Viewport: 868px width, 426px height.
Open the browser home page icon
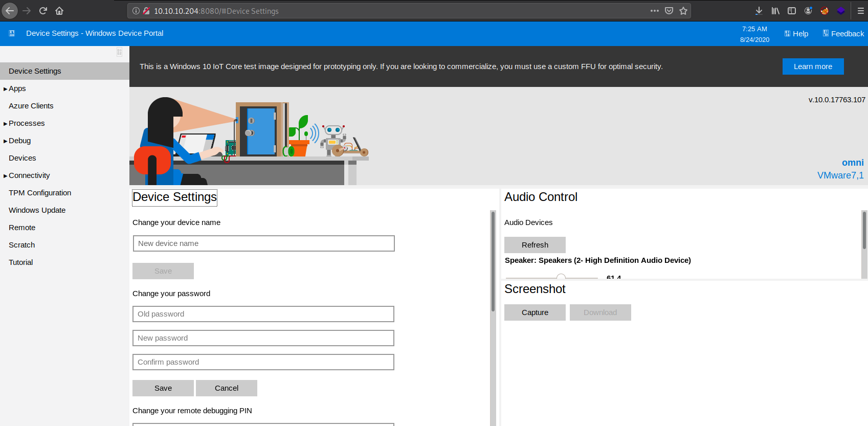[x=59, y=11]
